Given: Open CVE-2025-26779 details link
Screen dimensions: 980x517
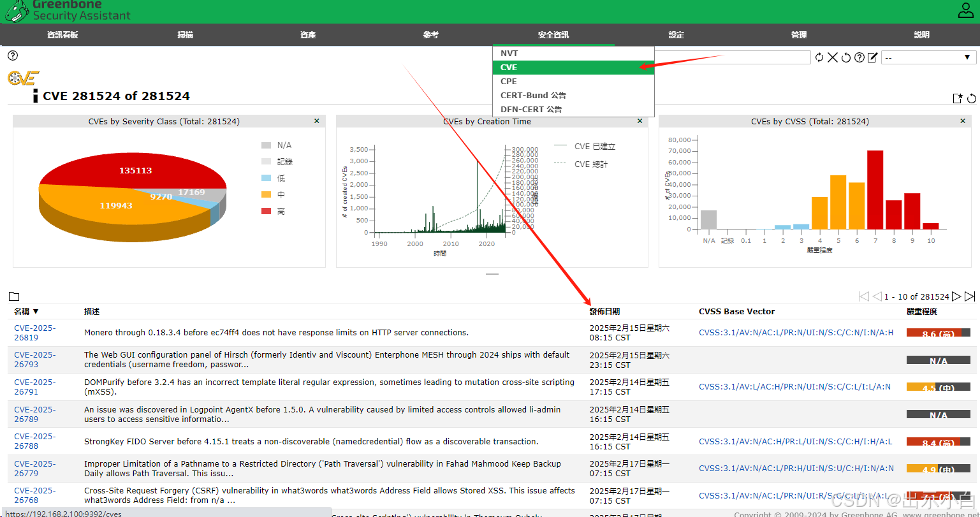Looking at the screenshot, I should point(35,469).
